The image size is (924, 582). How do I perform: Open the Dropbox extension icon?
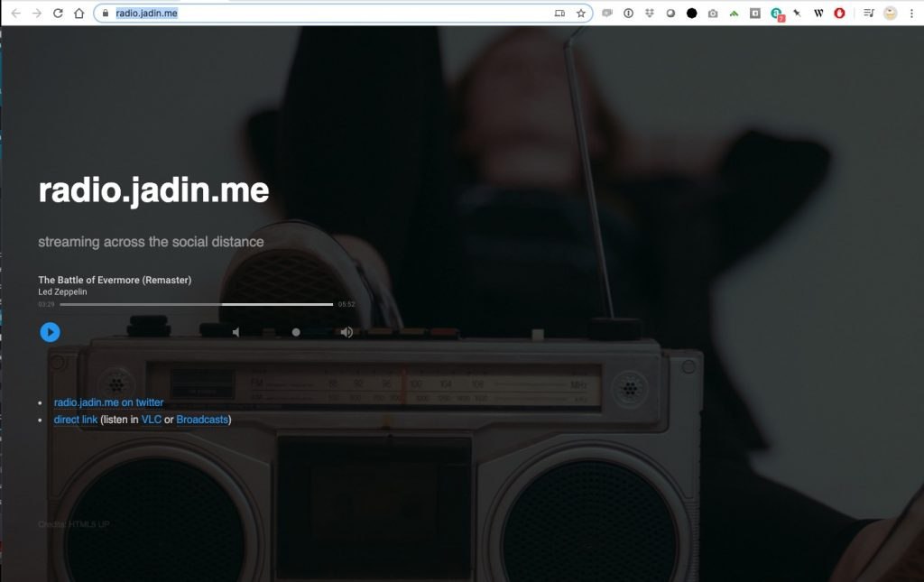tap(650, 13)
